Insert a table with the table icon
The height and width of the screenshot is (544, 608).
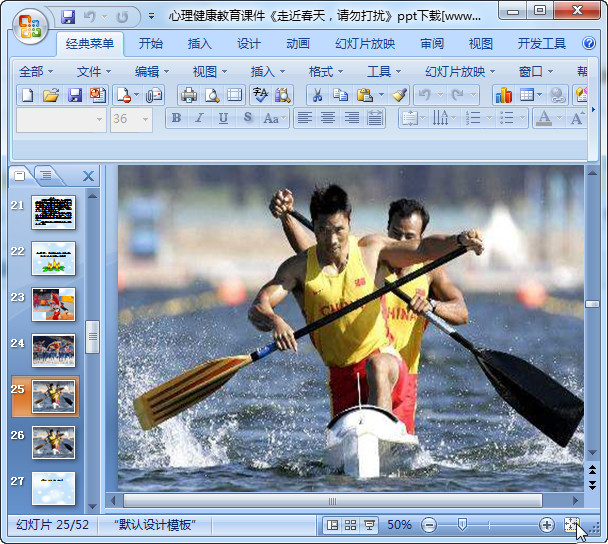tap(527, 95)
